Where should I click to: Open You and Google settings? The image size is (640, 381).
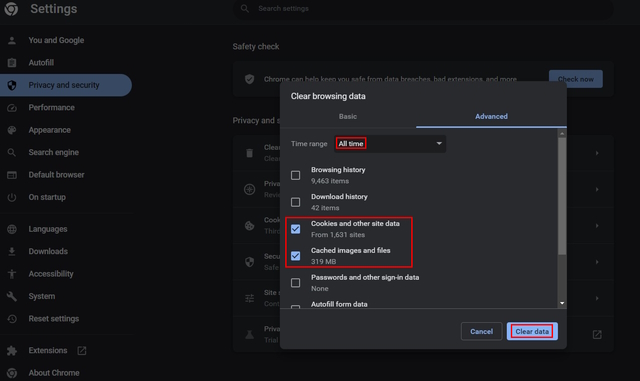pyautogui.click(x=56, y=40)
